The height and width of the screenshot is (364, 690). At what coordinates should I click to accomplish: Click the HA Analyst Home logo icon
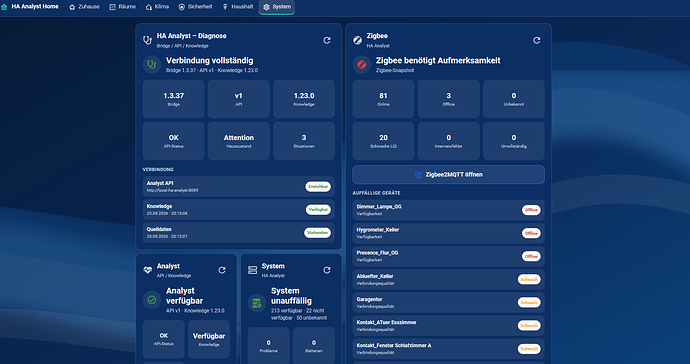4,7
